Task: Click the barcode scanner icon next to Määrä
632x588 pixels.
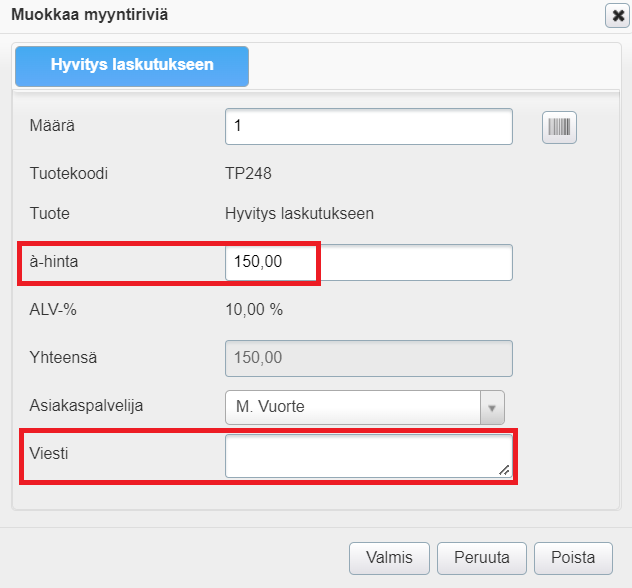Action: click(x=560, y=127)
